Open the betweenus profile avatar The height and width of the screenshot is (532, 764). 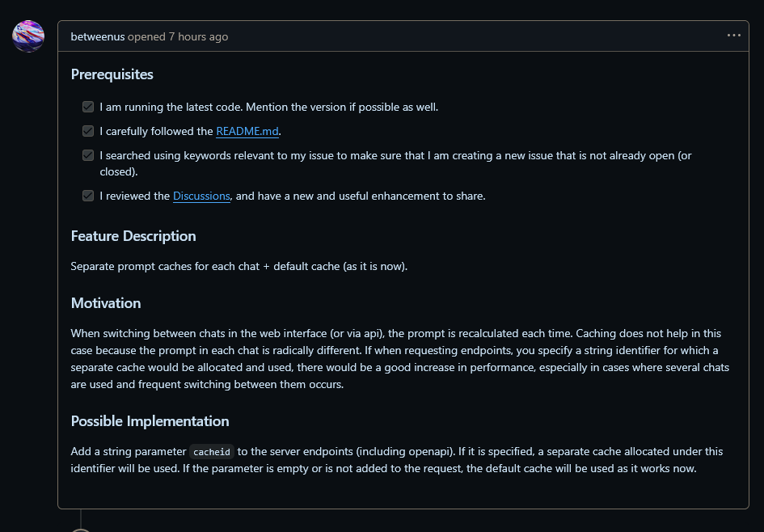coord(28,36)
